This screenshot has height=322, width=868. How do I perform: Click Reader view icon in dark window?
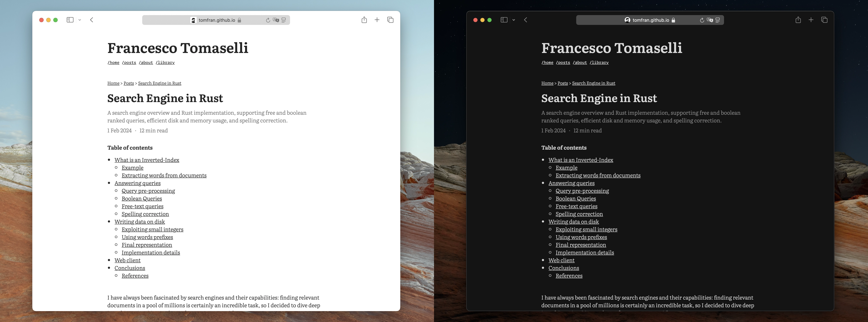(718, 20)
